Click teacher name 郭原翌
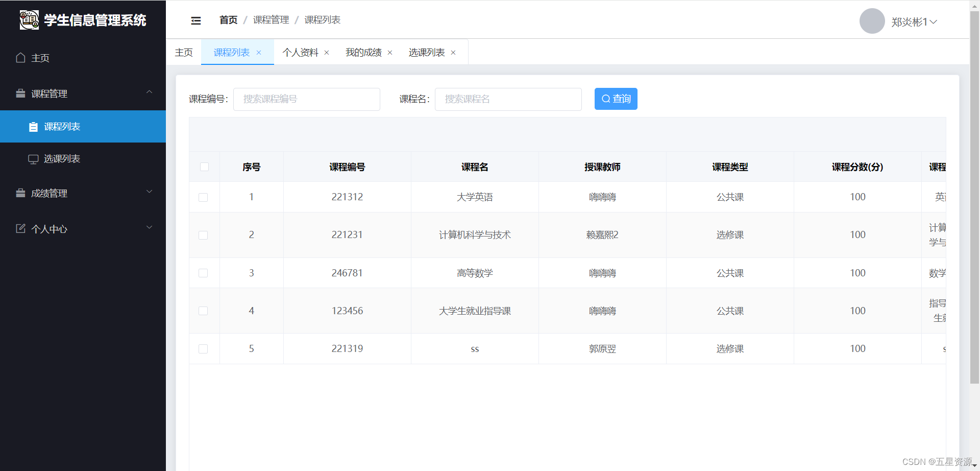 tap(602, 349)
